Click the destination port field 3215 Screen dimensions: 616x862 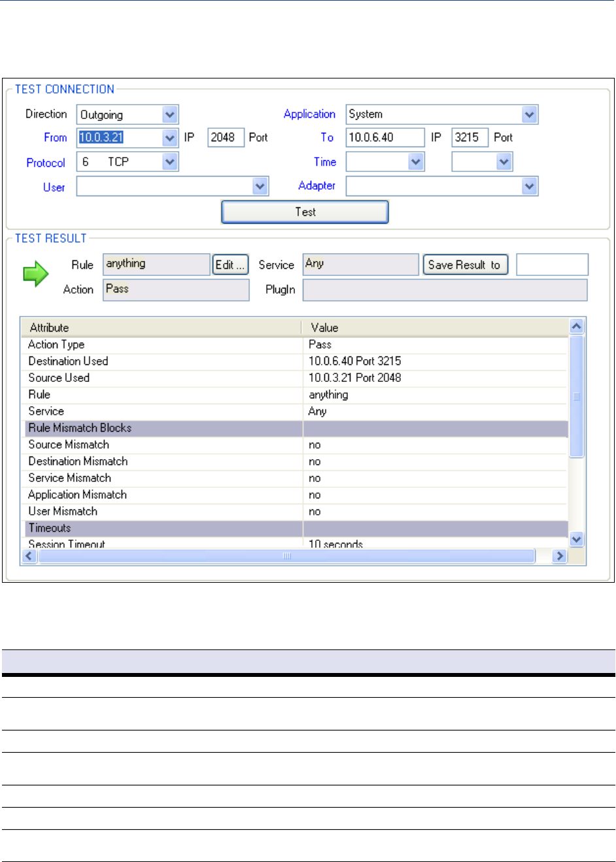[470, 137]
